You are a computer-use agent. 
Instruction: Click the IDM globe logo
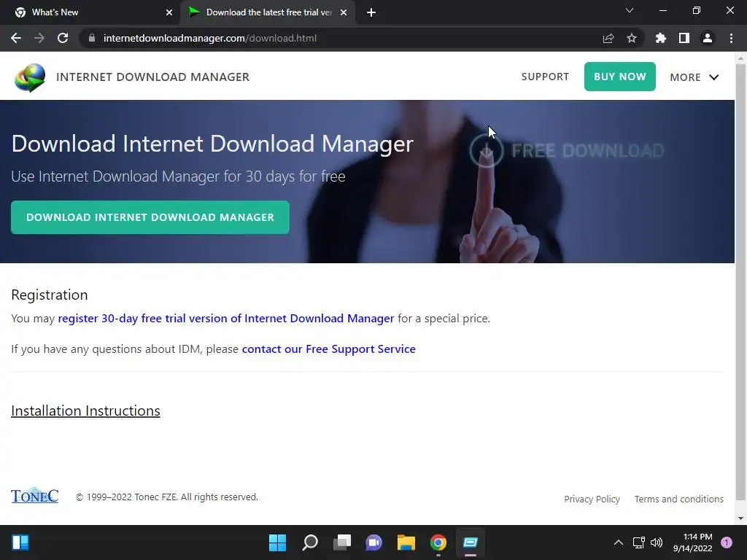click(x=30, y=77)
